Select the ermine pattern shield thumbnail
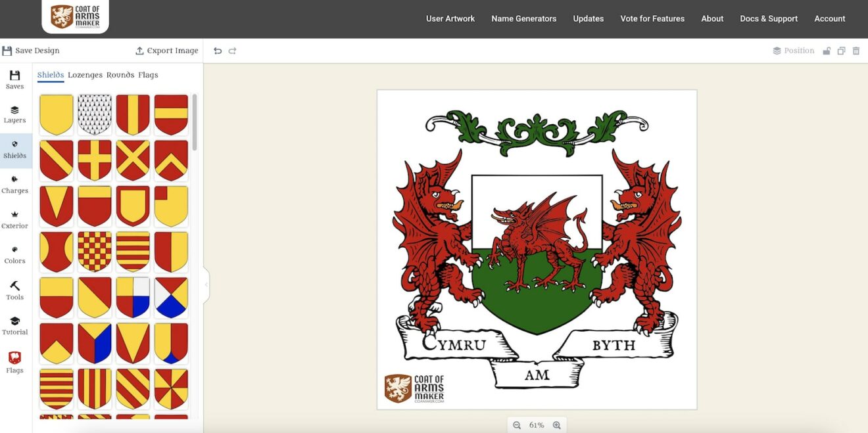The width and height of the screenshot is (868, 433). 94,116
